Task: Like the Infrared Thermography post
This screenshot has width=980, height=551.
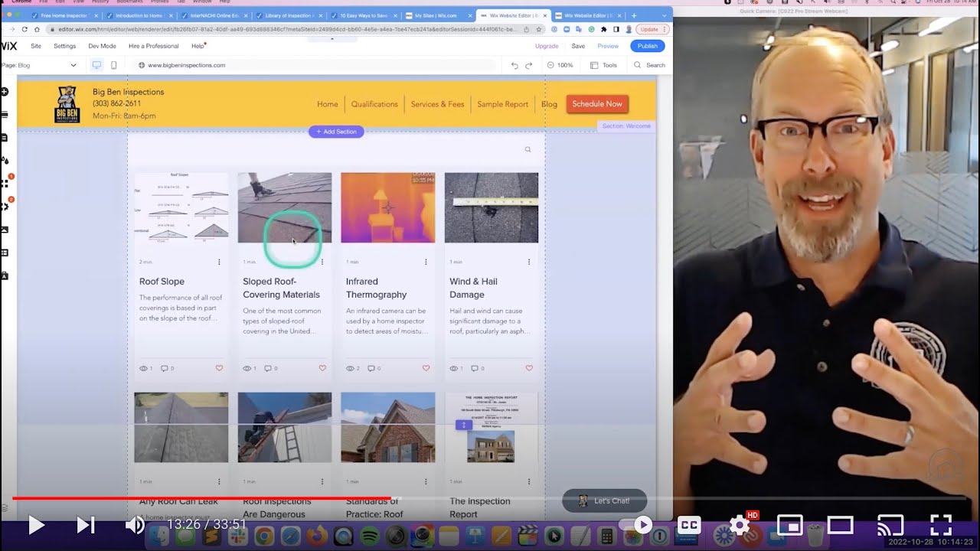Action: (426, 368)
